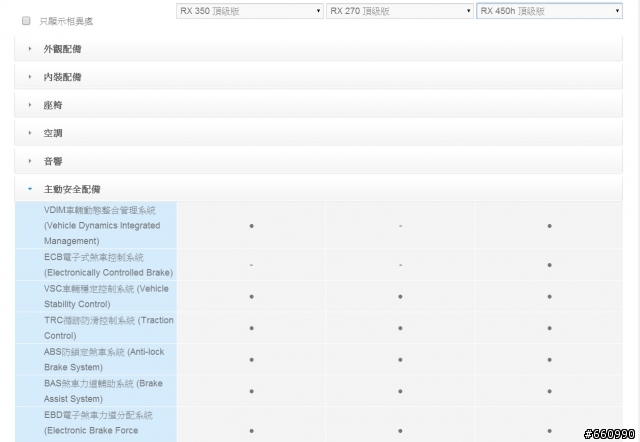640x442 pixels.
Task: Open the RX 350 頂級版 model dropdown
Action: 250,11
